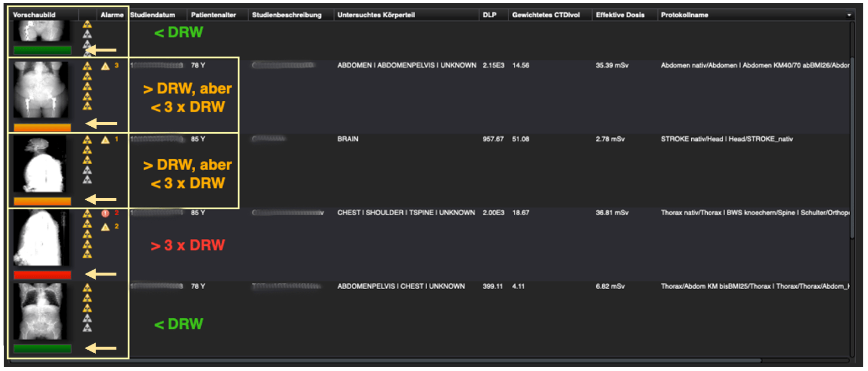Click the horizontal scrollbar below the table
868x371 pixels.
pos(386,360)
